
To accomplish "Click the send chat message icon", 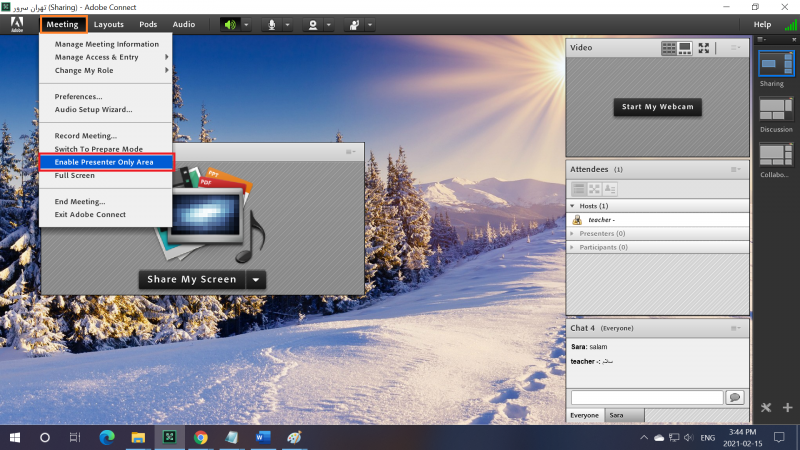I will tap(735, 397).
